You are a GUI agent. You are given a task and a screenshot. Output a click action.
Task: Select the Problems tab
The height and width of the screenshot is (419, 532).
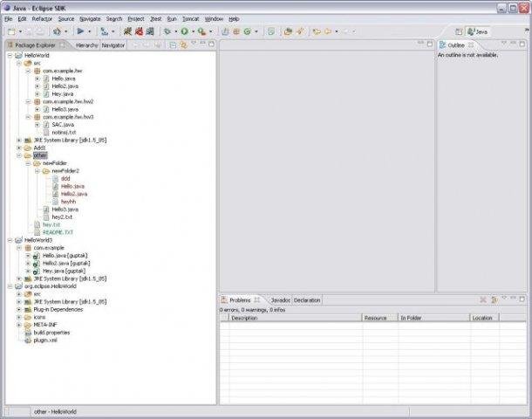240,300
